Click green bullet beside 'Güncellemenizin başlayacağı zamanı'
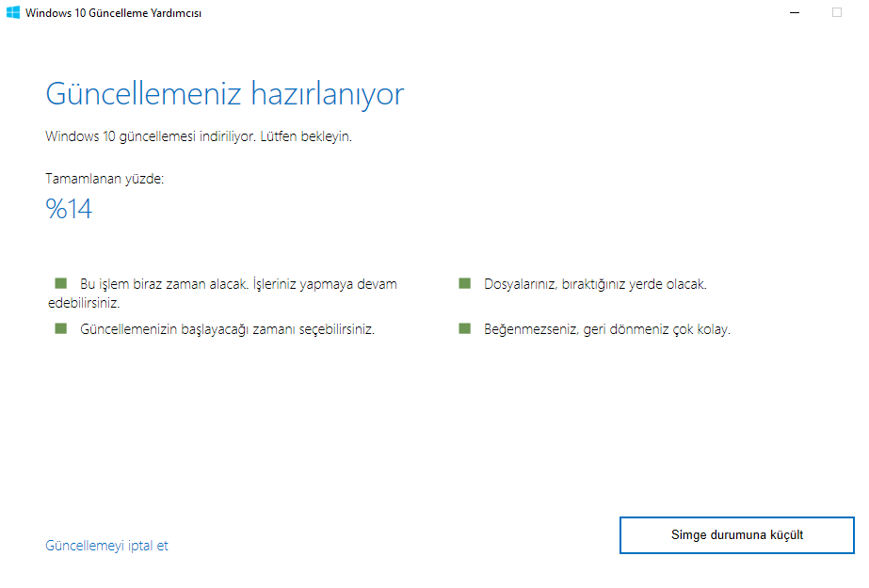Screen dimensions: 869x588 point(61,329)
